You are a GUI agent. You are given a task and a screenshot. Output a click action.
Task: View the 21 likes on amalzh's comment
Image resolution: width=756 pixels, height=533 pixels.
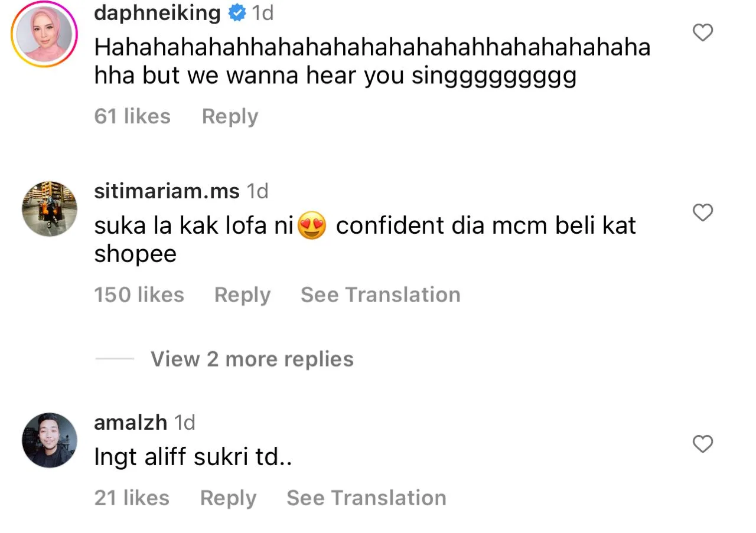pyautogui.click(x=132, y=498)
